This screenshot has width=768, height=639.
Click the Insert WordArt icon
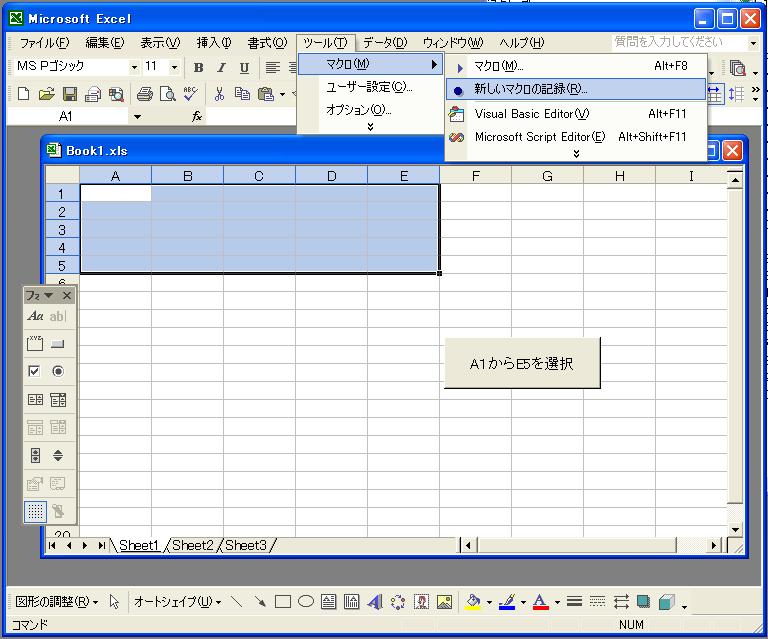pos(375,601)
